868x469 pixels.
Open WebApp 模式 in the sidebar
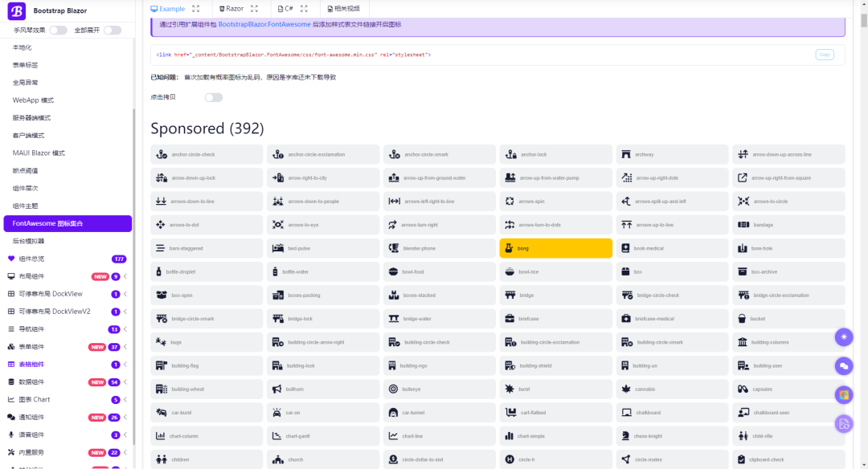point(33,100)
